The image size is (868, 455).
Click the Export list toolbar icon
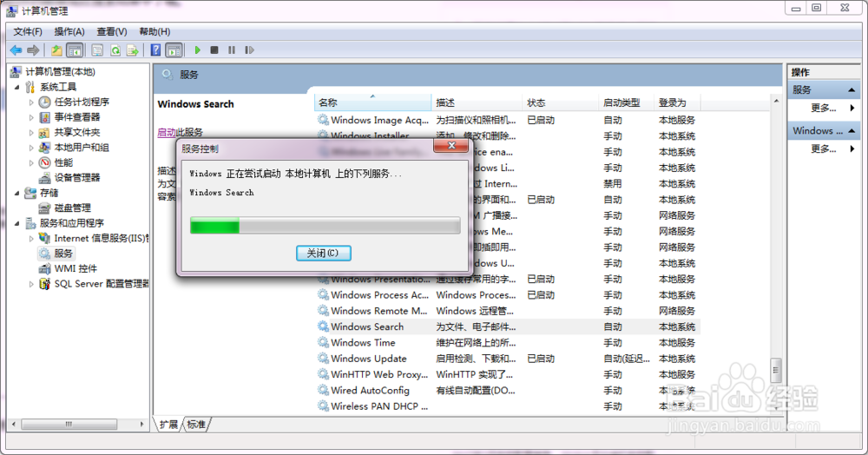[133, 50]
